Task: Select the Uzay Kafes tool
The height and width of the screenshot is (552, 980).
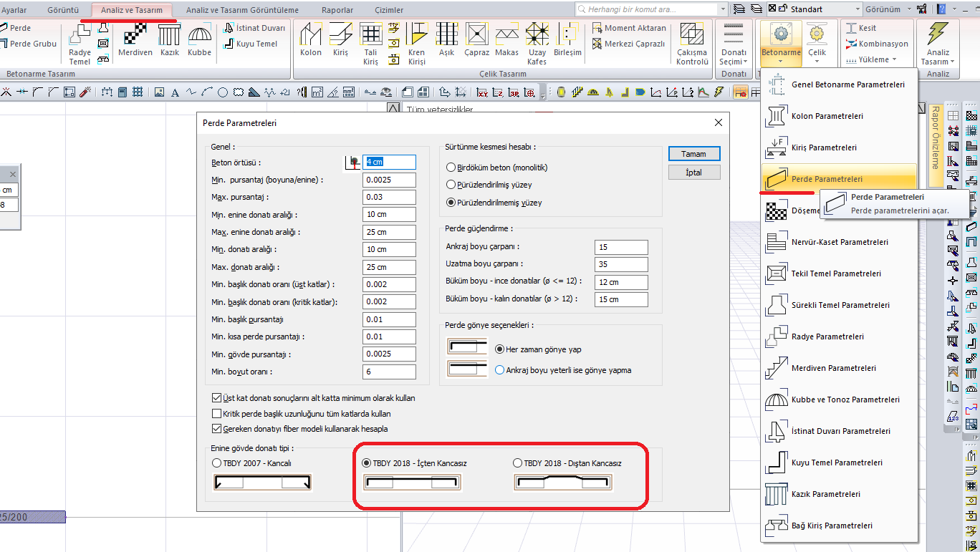Action: [x=537, y=44]
